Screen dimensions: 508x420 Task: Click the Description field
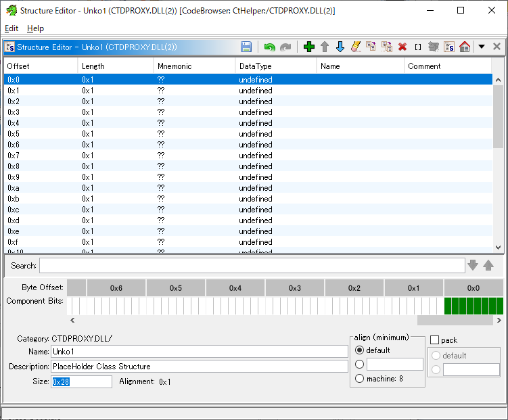pyautogui.click(x=200, y=367)
